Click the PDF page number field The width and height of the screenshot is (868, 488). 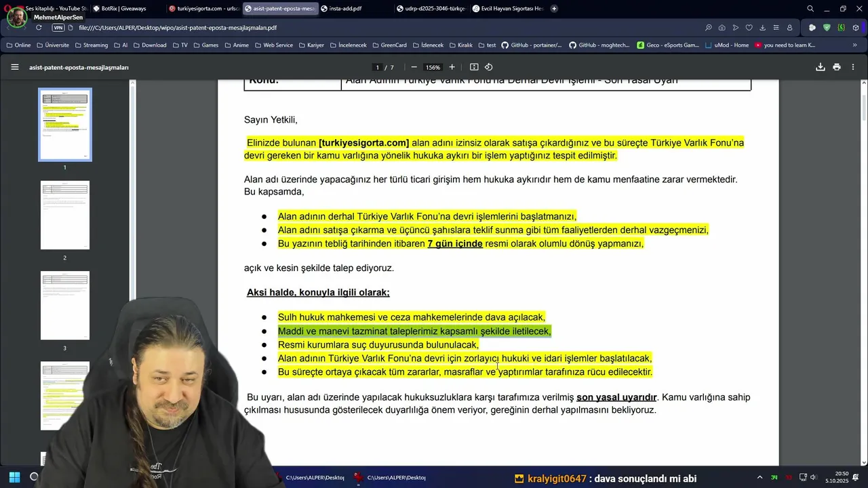click(x=377, y=67)
